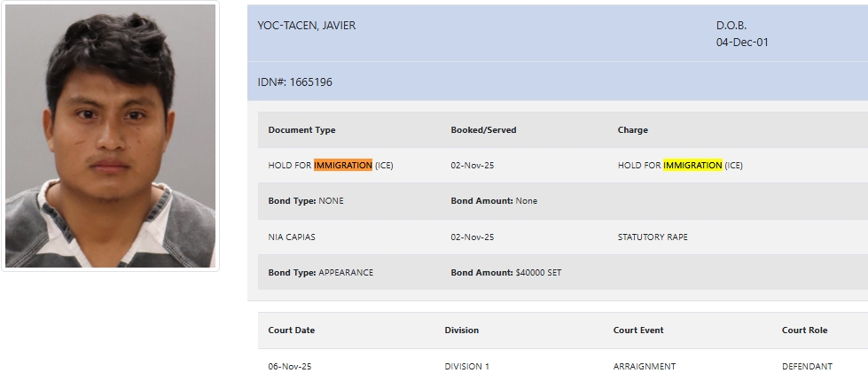Click the Document Type column header

(301, 130)
